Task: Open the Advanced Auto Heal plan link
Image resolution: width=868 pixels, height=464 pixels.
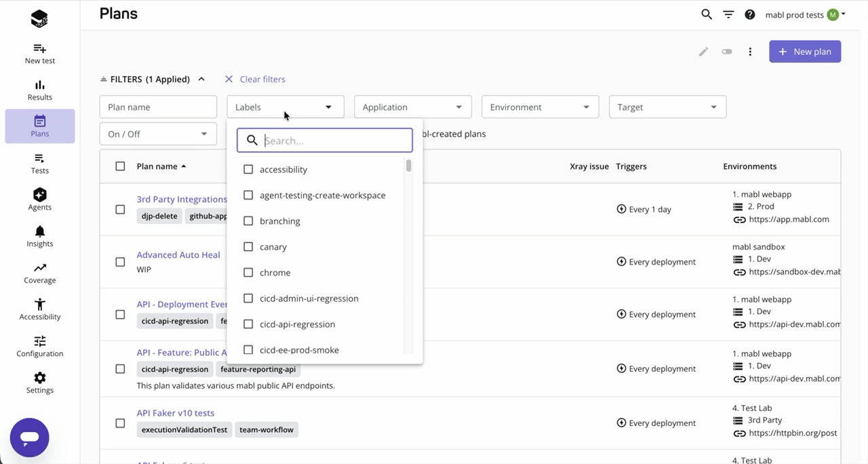Action: tap(178, 254)
